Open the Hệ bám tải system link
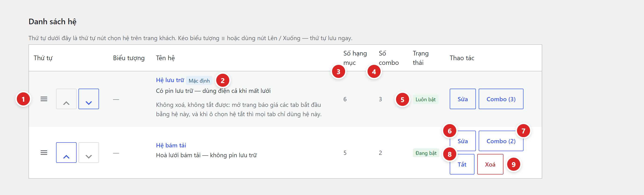Screen dimensions: 644x195 coord(171,145)
